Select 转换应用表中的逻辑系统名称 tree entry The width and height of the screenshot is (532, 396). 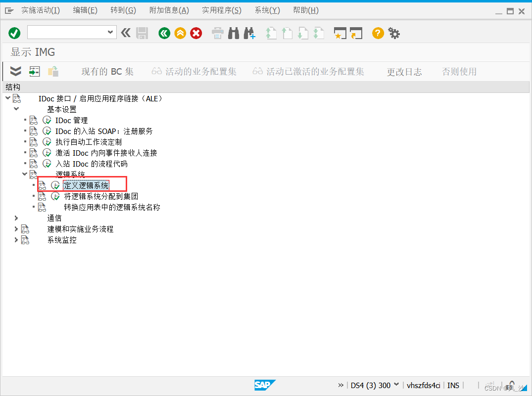[x=112, y=207]
